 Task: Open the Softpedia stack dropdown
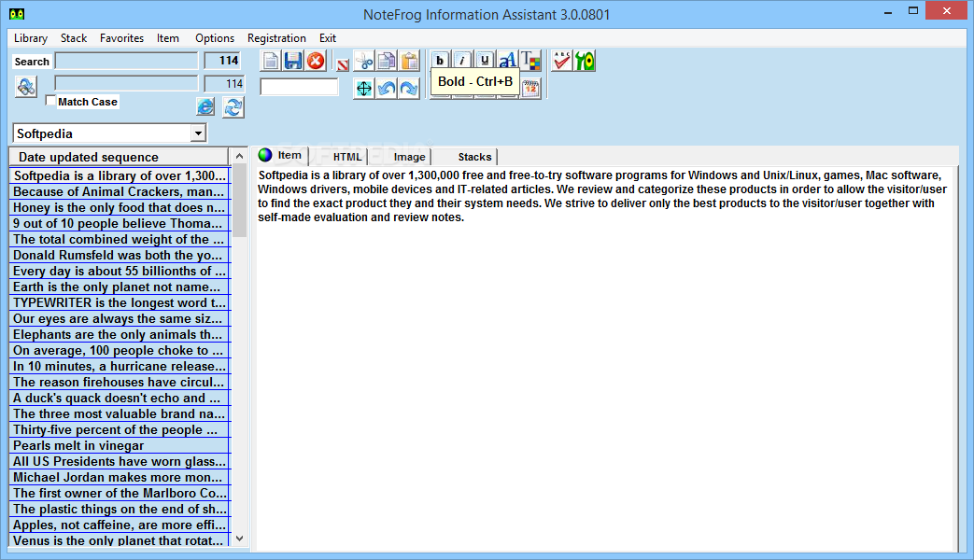[x=198, y=133]
